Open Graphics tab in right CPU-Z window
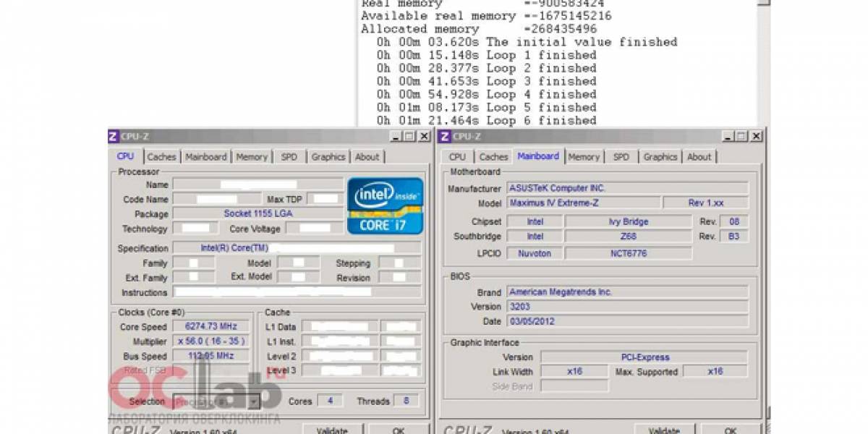868x434 pixels. (x=660, y=156)
